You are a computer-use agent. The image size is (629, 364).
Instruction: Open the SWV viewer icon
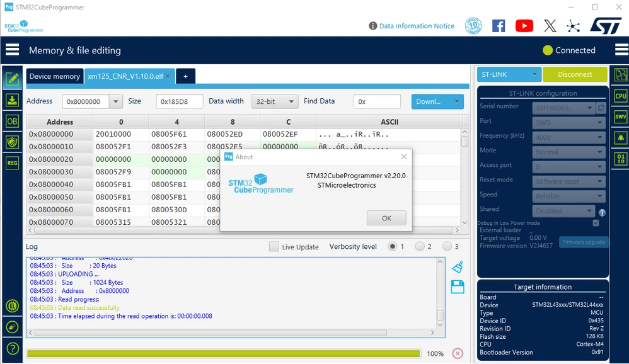pyautogui.click(x=621, y=117)
